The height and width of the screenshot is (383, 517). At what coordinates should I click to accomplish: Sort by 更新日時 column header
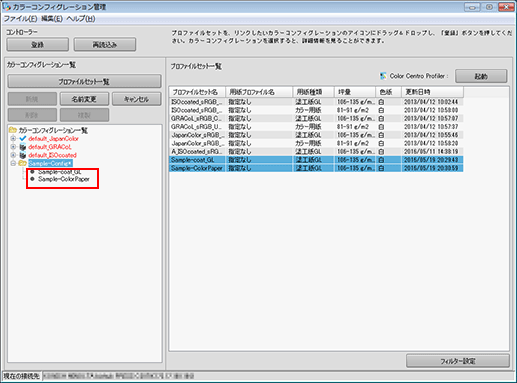[x=432, y=92]
